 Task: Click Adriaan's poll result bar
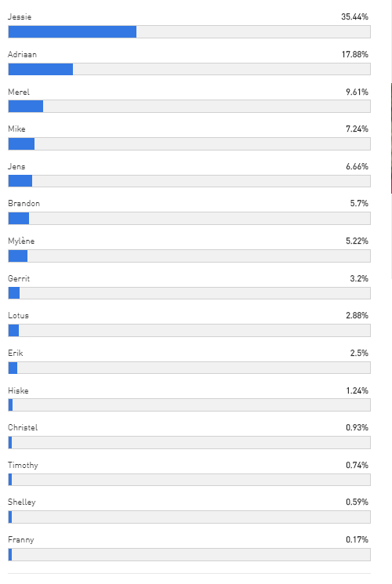coord(189,69)
